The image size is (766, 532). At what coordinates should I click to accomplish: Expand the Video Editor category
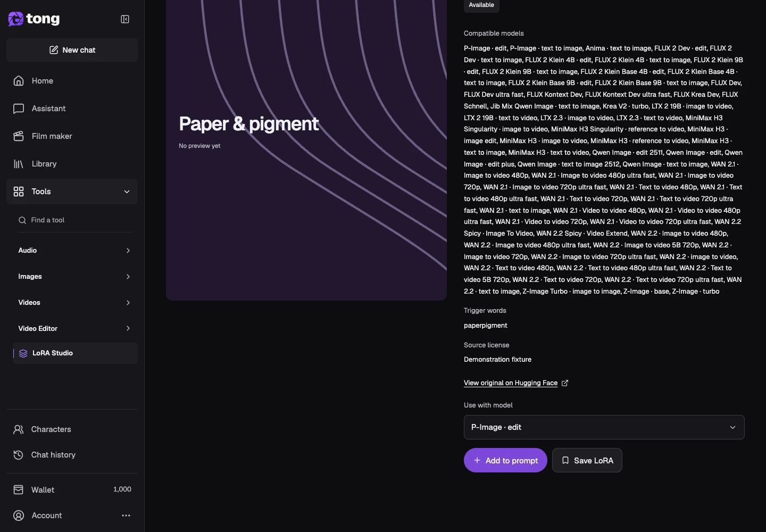76,329
